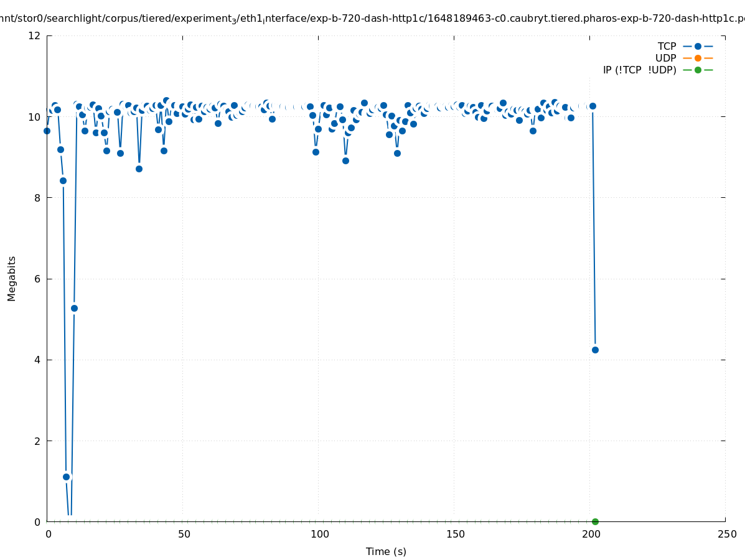Click the 150 tick label on the time axis

coord(455,534)
